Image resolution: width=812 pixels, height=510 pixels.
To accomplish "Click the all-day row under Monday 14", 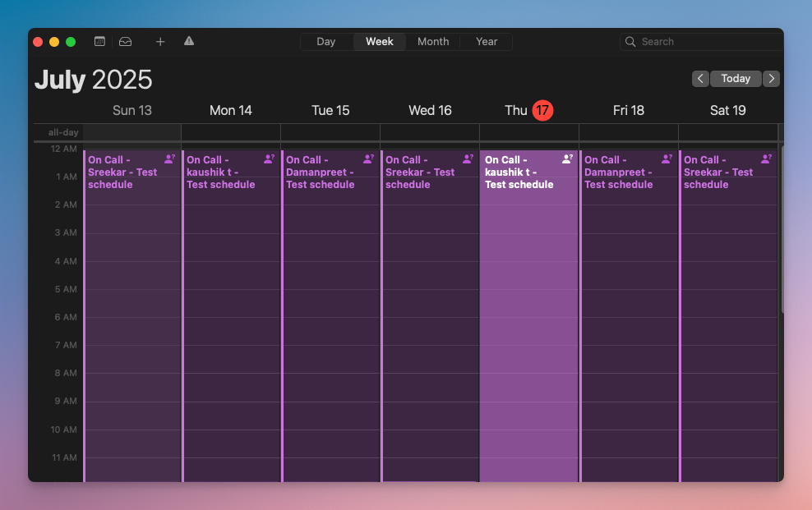I will click(x=231, y=132).
